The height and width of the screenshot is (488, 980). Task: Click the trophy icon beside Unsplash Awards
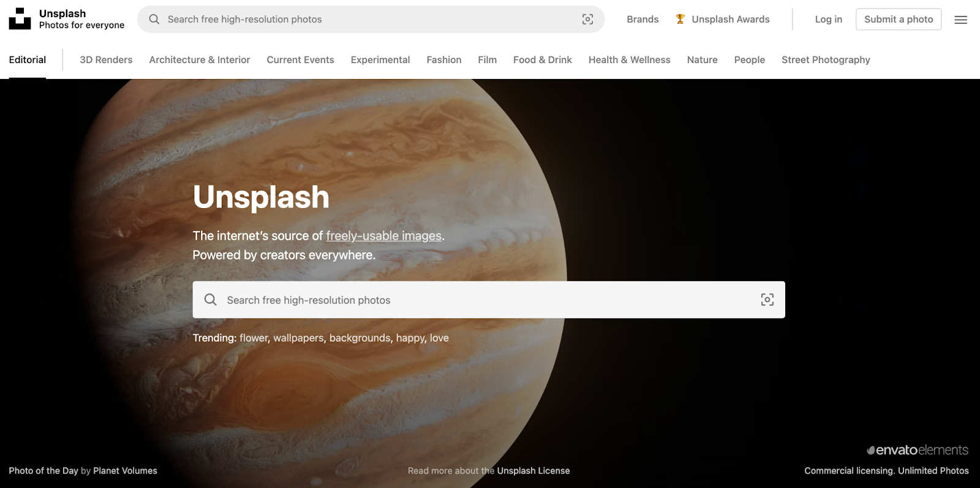680,19
